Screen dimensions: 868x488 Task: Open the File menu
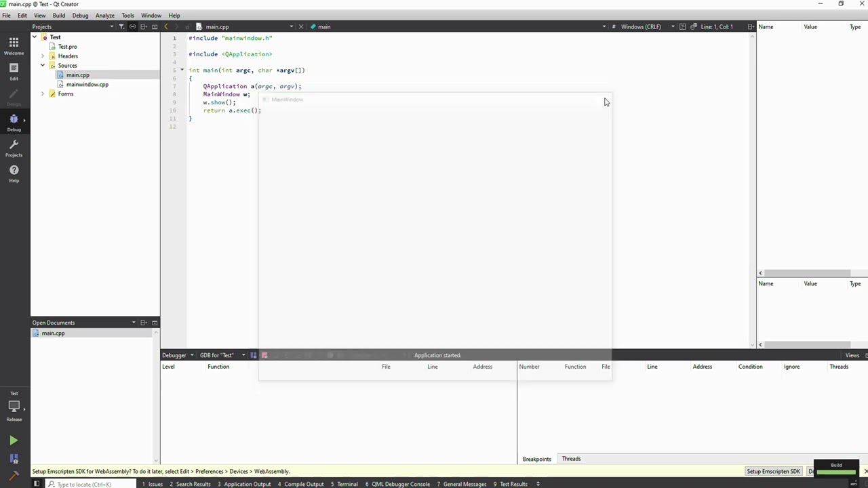[x=6, y=15]
